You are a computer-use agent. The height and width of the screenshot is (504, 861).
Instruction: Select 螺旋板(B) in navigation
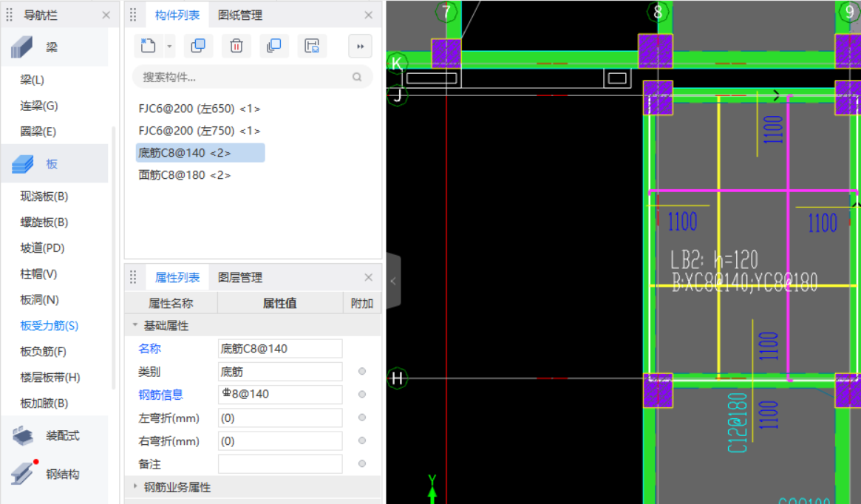click(x=44, y=222)
